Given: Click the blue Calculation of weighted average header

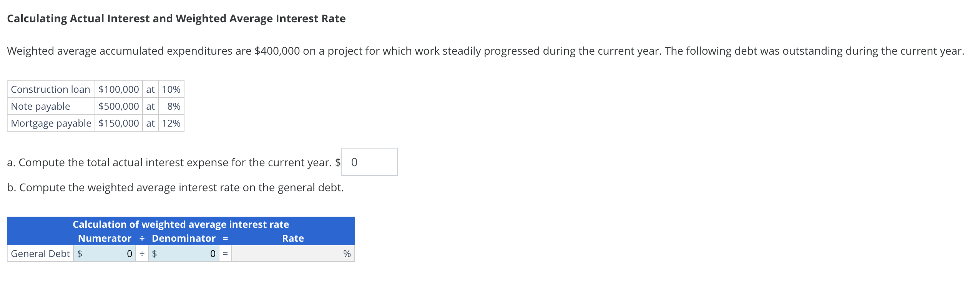Looking at the screenshot, I should click(181, 224).
